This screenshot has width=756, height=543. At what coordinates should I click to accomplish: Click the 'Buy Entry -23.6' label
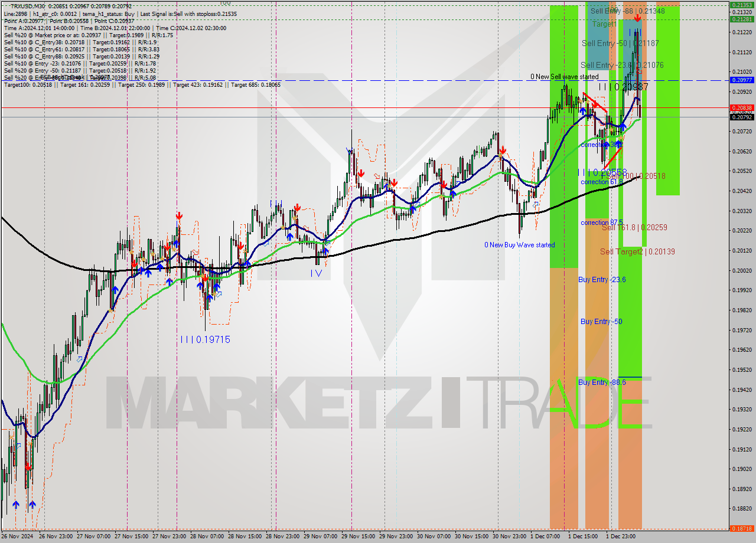point(602,280)
